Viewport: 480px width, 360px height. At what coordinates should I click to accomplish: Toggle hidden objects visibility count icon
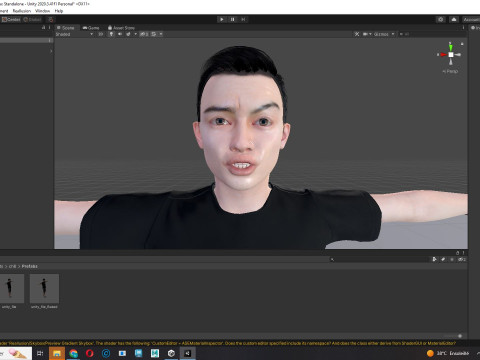click(x=144, y=34)
